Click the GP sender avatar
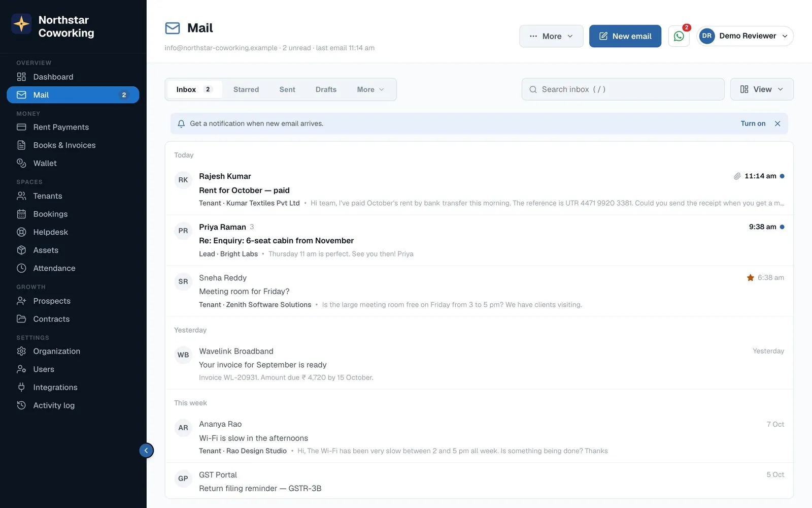812x508 pixels. (183, 479)
